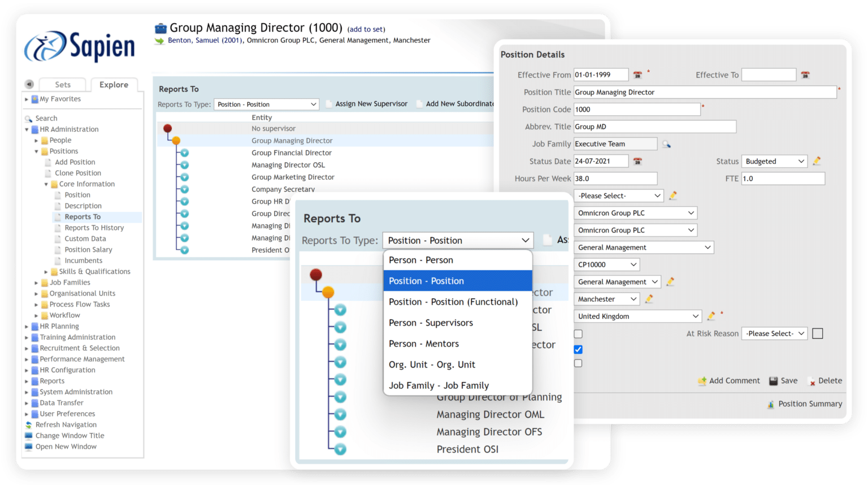Click the green arrow icon before Benton, Samuel
Viewport: 868px width, 488px height.
[159, 41]
